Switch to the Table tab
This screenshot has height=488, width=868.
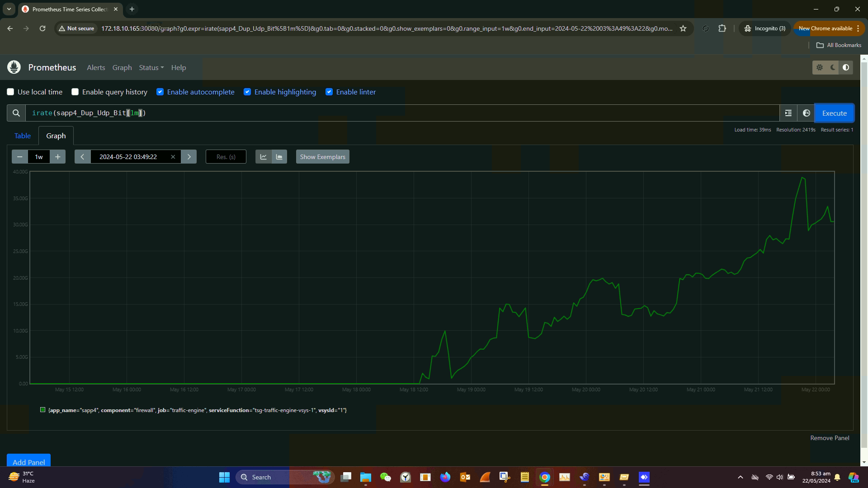[x=22, y=136]
